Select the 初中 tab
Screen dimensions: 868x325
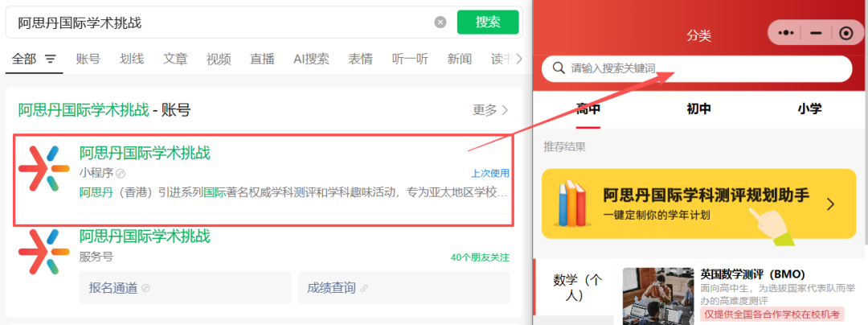(698, 109)
